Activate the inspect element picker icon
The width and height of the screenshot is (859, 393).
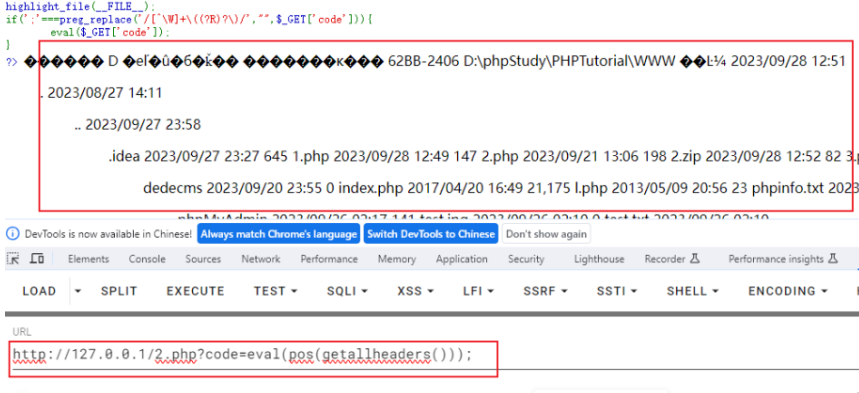click(x=14, y=259)
